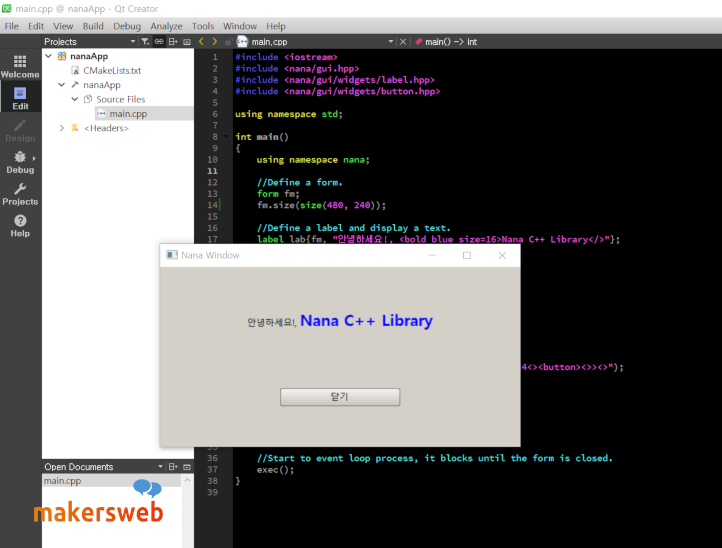Switch to Debug mode in sidebar
722x548 pixels.
click(x=20, y=161)
